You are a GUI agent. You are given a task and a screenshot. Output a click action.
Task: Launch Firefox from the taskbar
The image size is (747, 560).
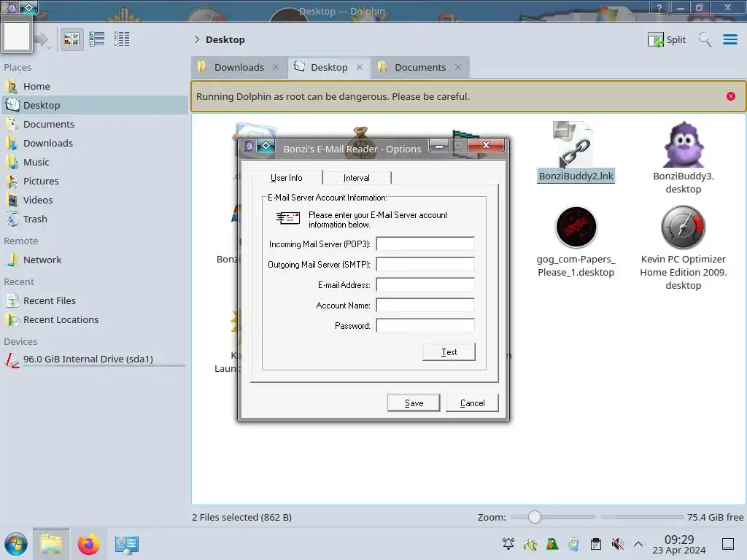pos(88,544)
